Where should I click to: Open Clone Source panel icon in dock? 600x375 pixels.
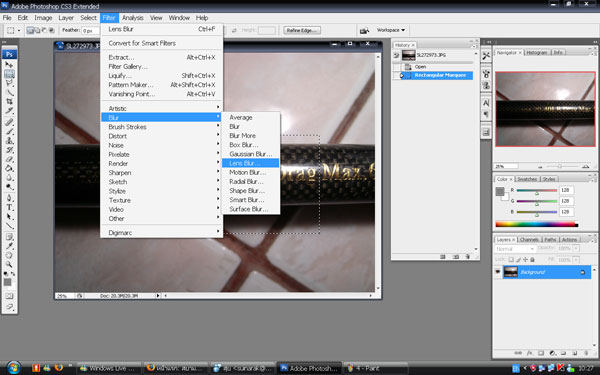click(486, 85)
